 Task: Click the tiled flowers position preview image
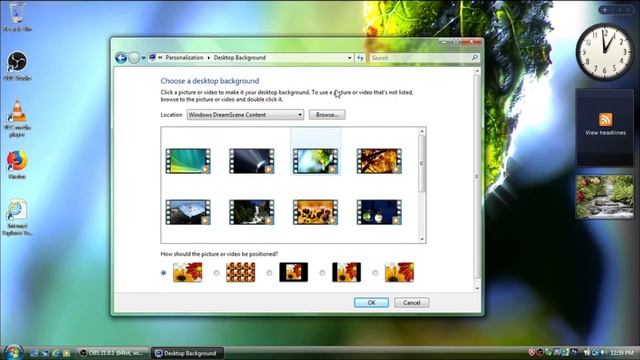click(241, 272)
